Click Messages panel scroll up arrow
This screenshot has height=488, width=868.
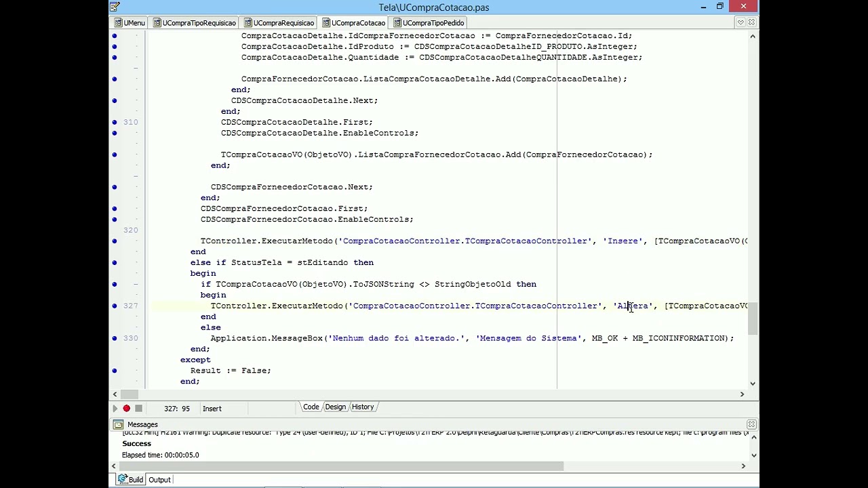click(753, 438)
